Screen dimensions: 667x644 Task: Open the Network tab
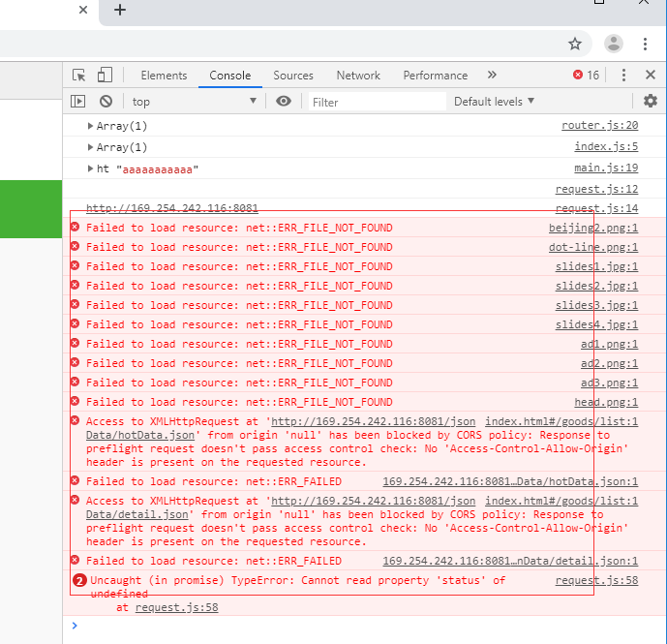[x=358, y=76]
